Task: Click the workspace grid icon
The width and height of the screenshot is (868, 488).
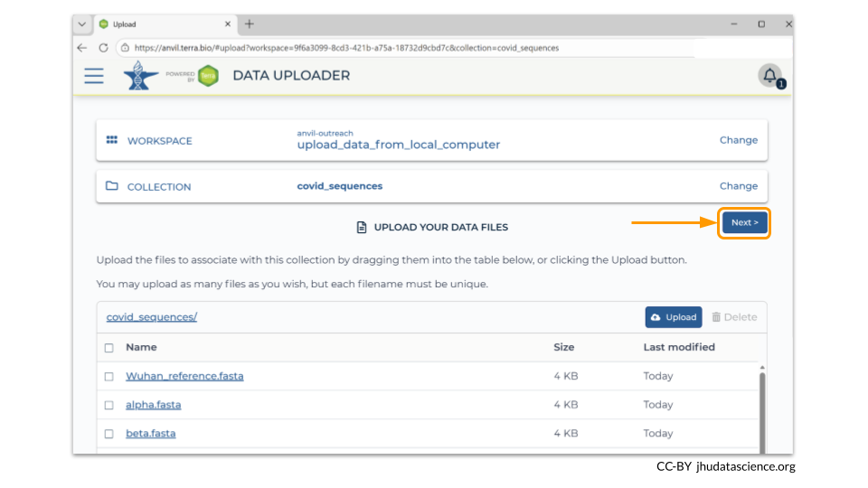Action: point(112,140)
